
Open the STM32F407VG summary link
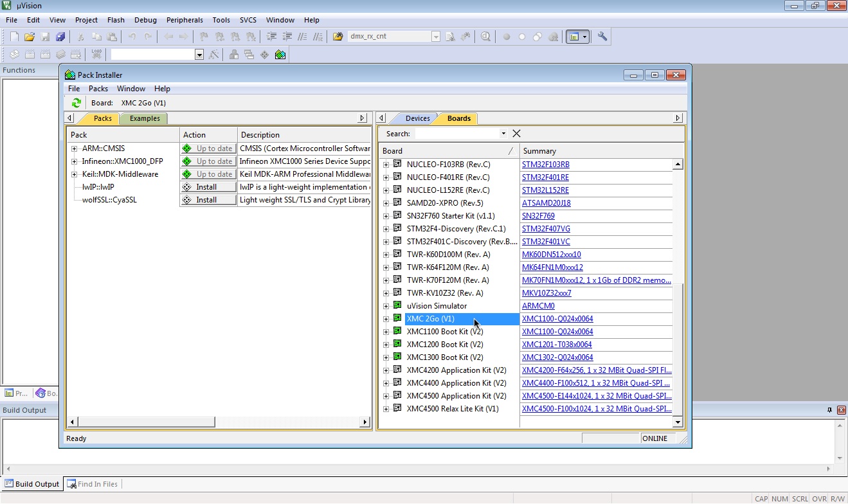(x=546, y=229)
